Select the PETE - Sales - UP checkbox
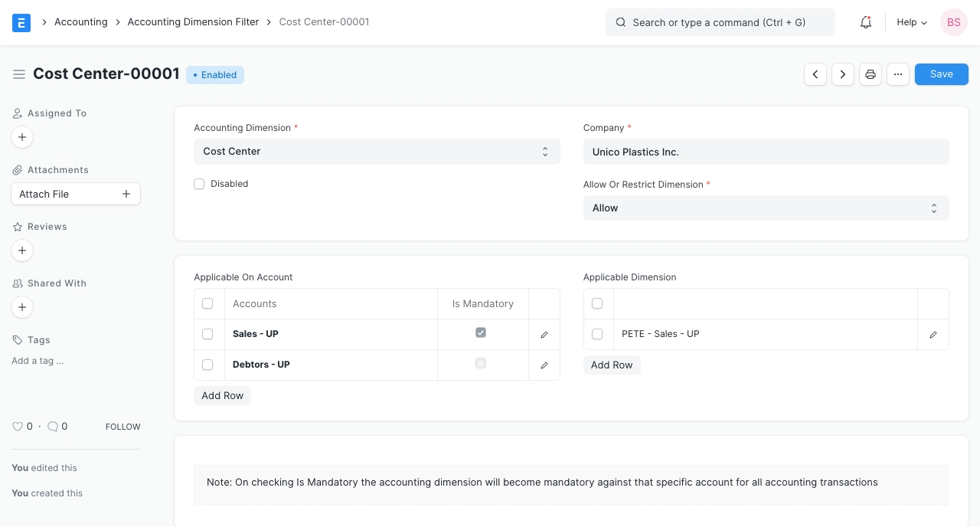Viewport: 980px width, 527px height. pos(597,334)
